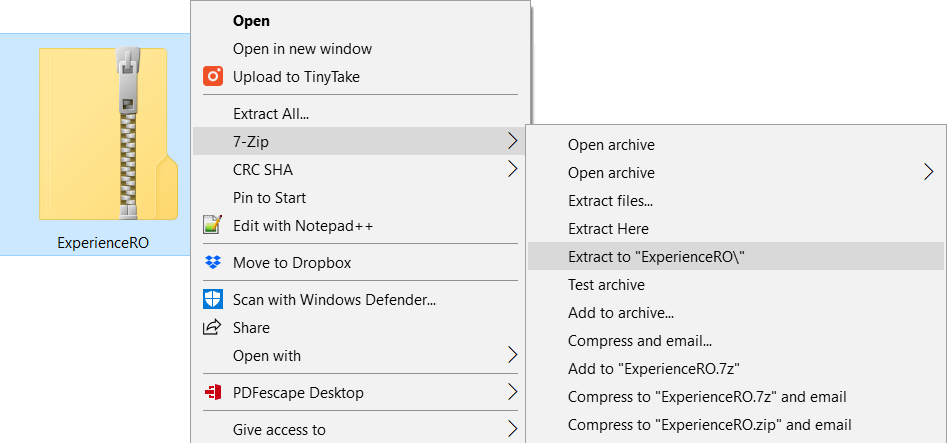Expand the Open with submenu arrow
Viewport: 947px width, 443px height.
pos(513,355)
